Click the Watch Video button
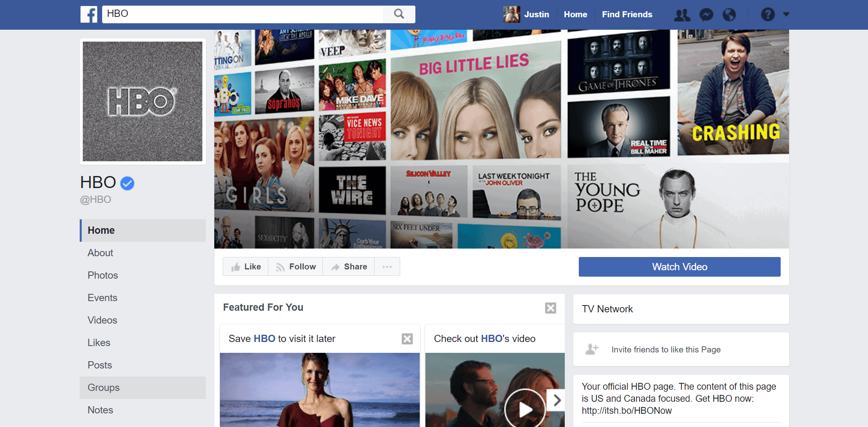The height and width of the screenshot is (427, 868). (x=679, y=267)
